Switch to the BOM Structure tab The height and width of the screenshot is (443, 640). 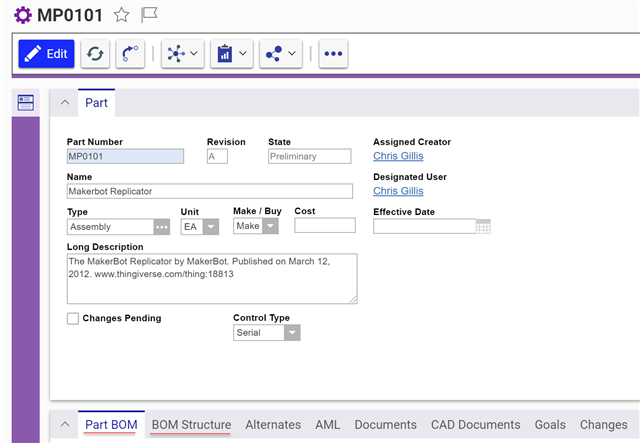pyautogui.click(x=191, y=425)
